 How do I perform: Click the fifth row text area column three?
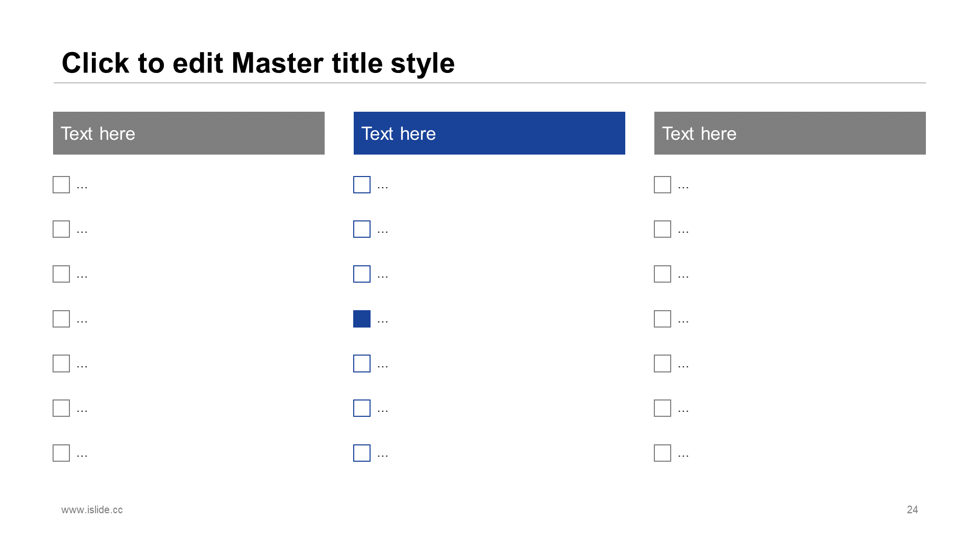(684, 363)
